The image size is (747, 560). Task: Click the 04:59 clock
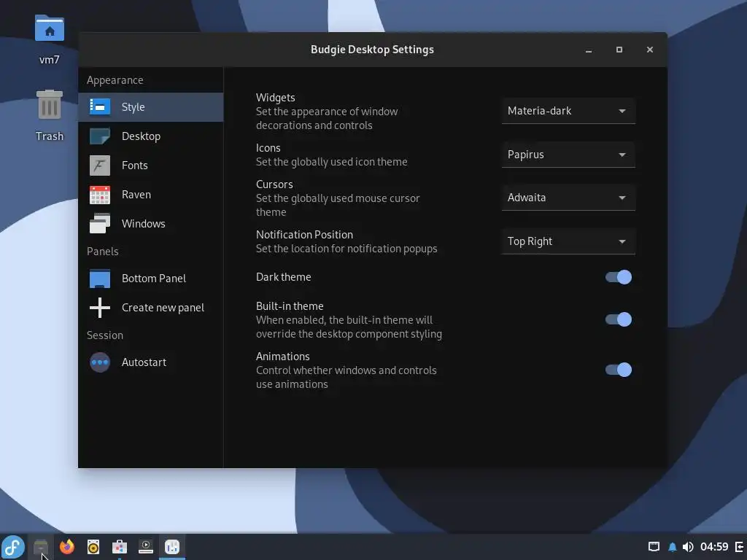[x=714, y=547]
